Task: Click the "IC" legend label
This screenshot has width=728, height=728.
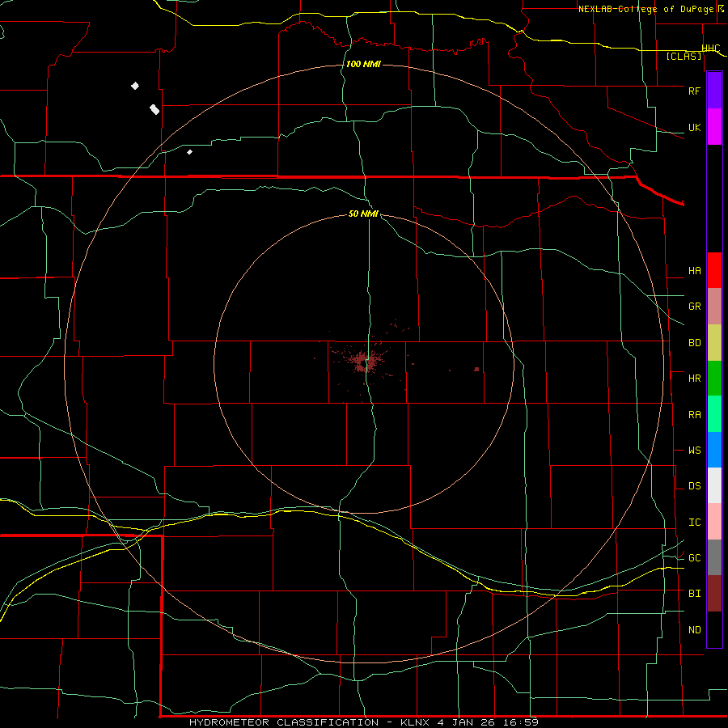Action: click(694, 523)
